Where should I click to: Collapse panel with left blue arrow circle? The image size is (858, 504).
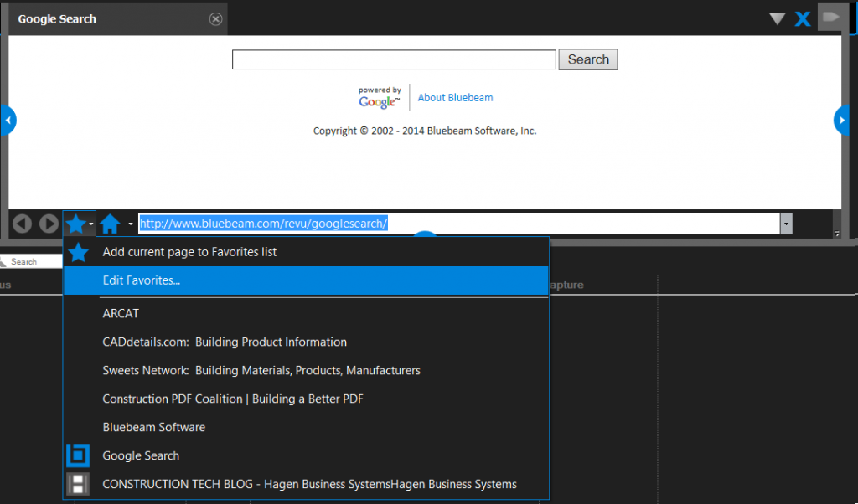tap(8, 121)
